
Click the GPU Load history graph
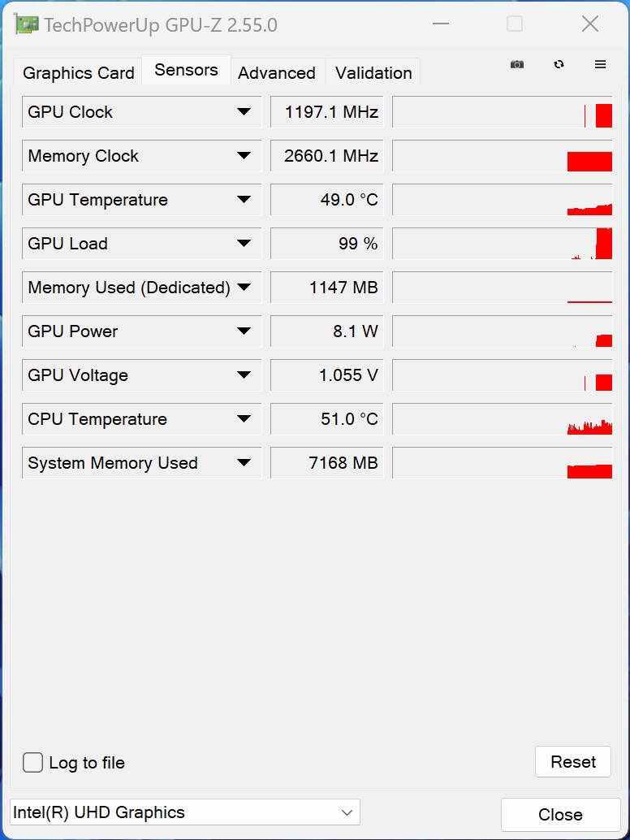click(503, 244)
